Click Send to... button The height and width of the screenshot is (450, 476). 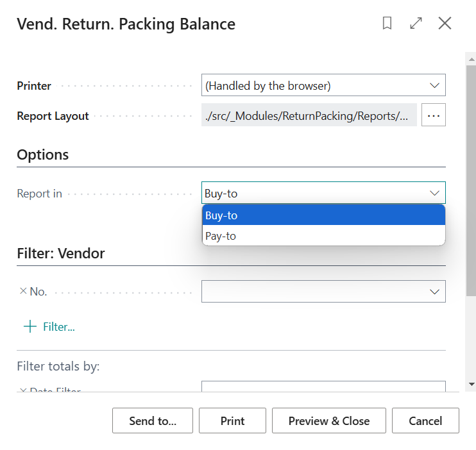click(x=153, y=421)
